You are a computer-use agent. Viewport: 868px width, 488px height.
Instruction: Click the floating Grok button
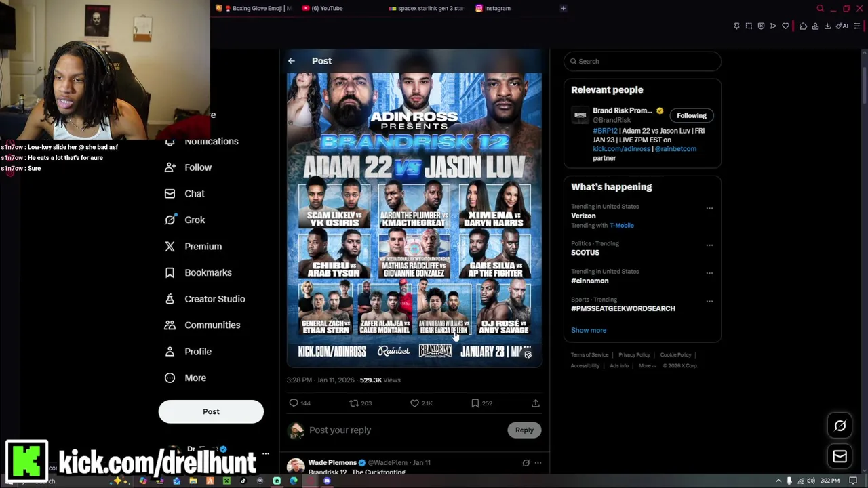point(840,426)
